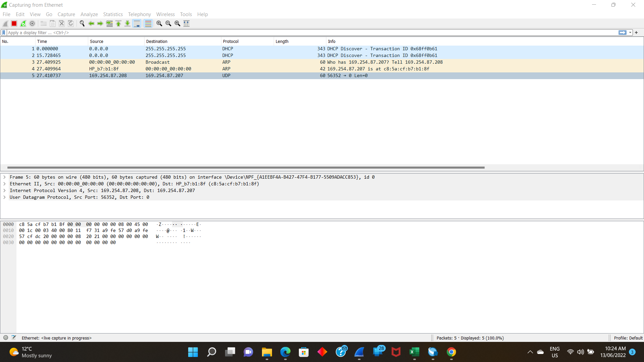Sort by the Info column header
This screenshot has height=362, width=644.
coord(485,41)
